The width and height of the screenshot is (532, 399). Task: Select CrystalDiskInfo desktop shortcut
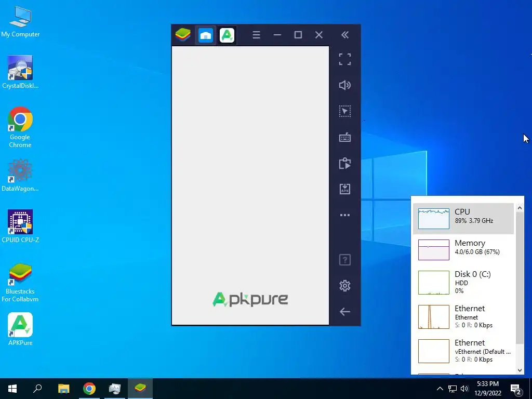tap(20, 72)
